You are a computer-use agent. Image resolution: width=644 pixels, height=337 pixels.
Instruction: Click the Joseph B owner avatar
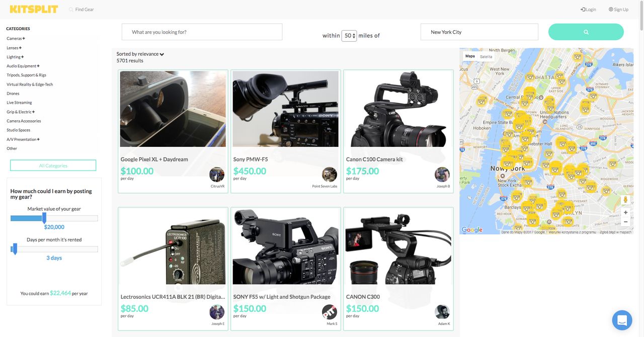pyautogui.click(x=442, y=175)
